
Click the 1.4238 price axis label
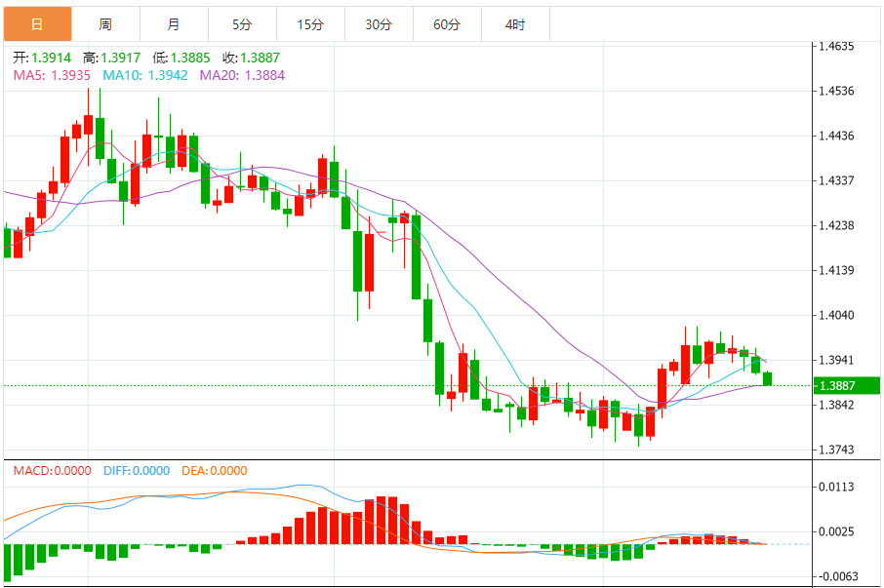(836, 225)
